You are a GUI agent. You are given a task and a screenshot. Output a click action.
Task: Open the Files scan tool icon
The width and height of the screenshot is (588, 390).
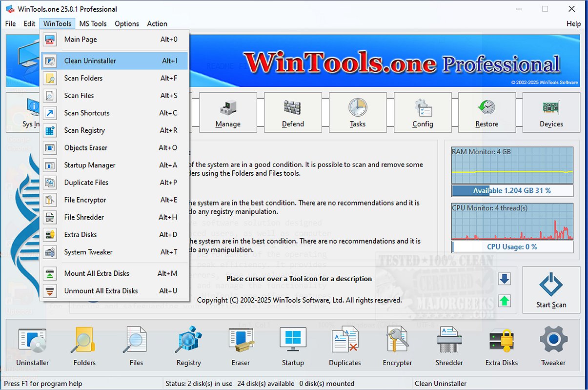136,346
